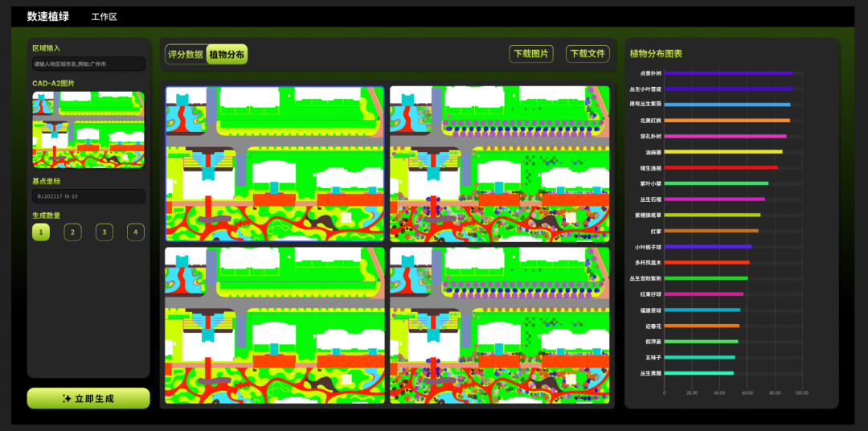Click the 数速植绿 app logo
This screenshot has height=431, width=868.
coord(48,17)
